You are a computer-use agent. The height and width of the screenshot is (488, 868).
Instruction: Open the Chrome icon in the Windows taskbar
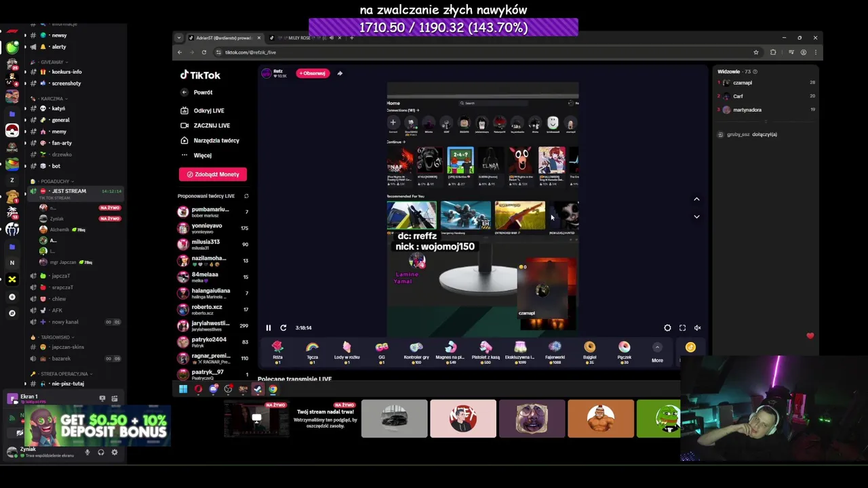pyautogui.click(x=273, y=389)
